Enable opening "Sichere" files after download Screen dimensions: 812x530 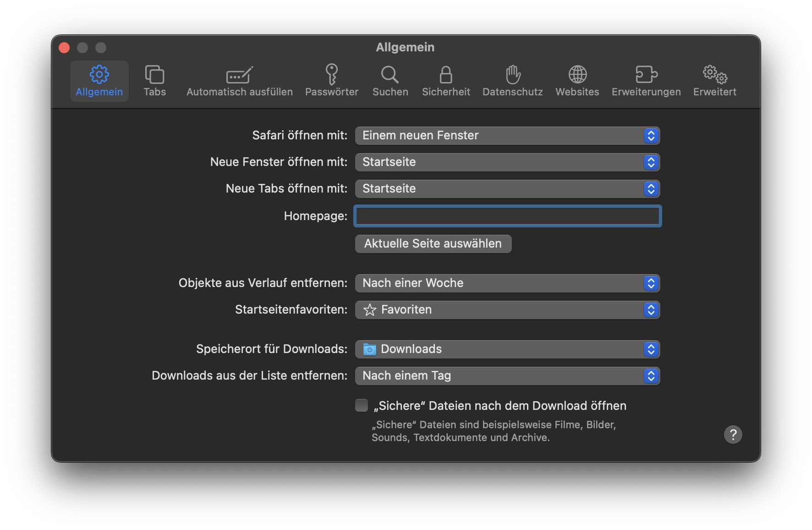coord(362,405)
